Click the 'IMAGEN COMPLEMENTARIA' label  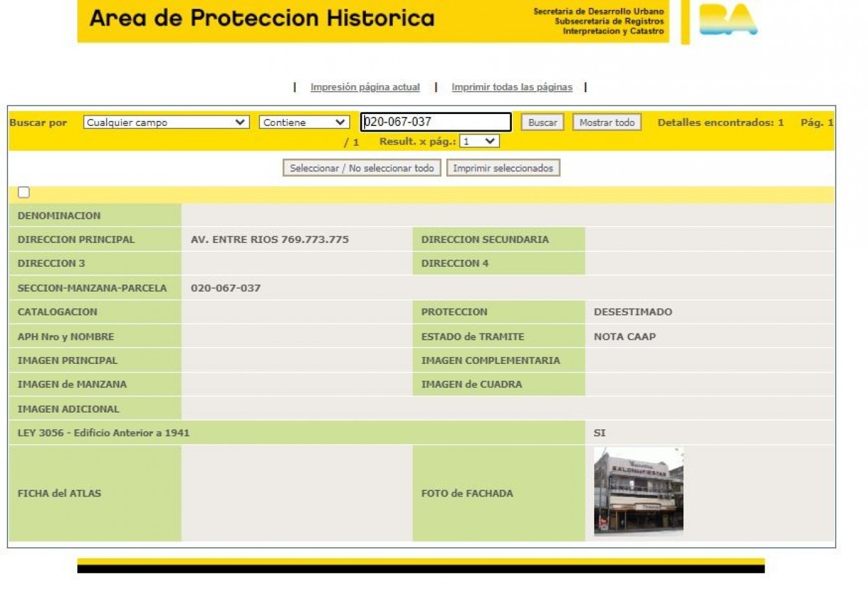[491, 360]
